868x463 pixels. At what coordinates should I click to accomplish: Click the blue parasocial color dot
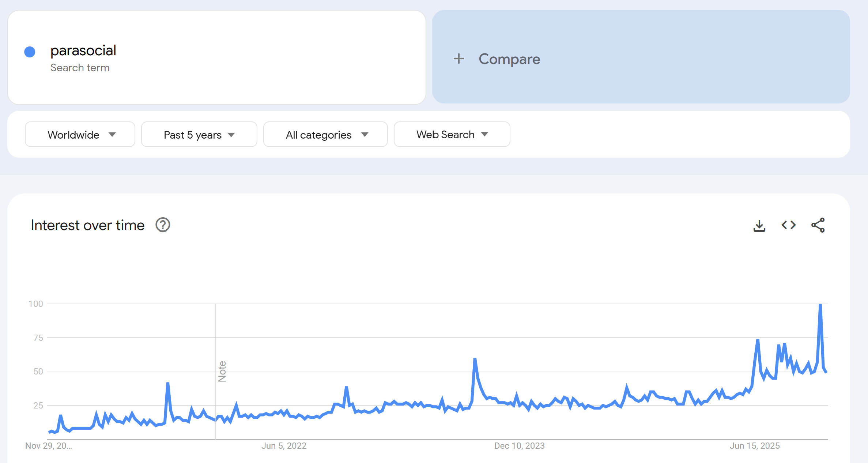(30, 52)
